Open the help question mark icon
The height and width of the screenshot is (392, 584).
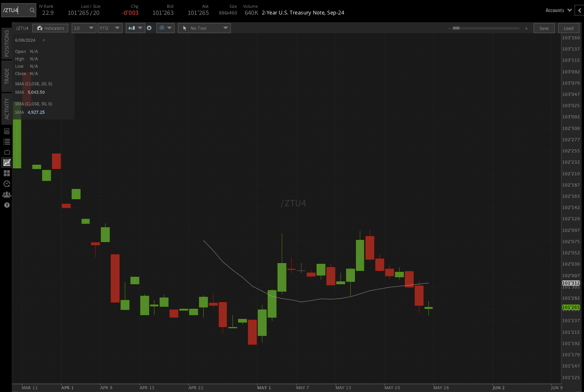coord(7,205)
